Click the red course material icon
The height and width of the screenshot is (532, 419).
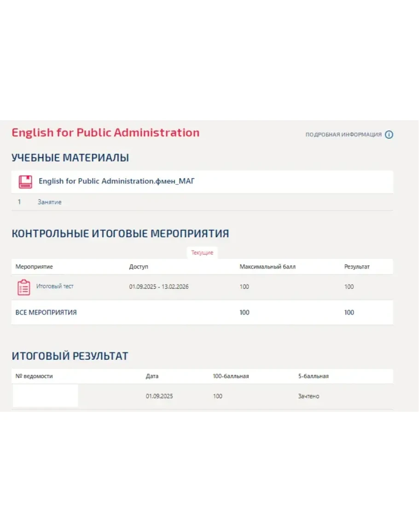[25, 181]
